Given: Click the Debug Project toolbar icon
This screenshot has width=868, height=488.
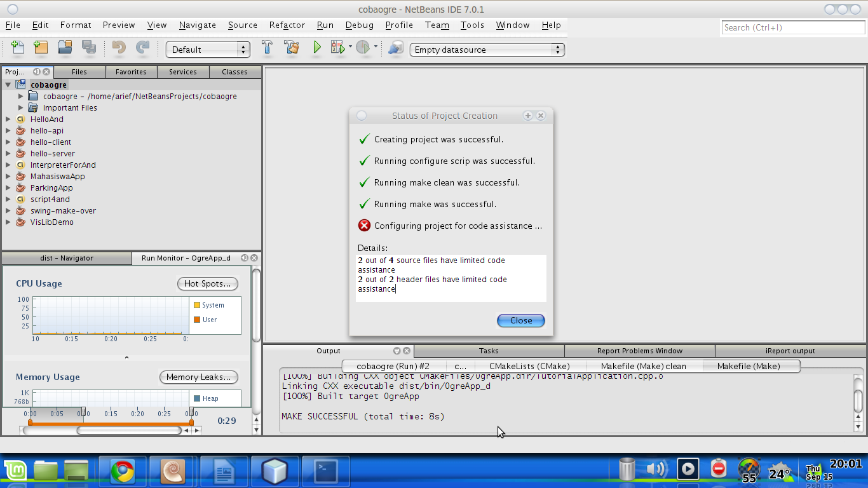Looking at the screenshot, I should pyautogui.click(x=337, y=48).
